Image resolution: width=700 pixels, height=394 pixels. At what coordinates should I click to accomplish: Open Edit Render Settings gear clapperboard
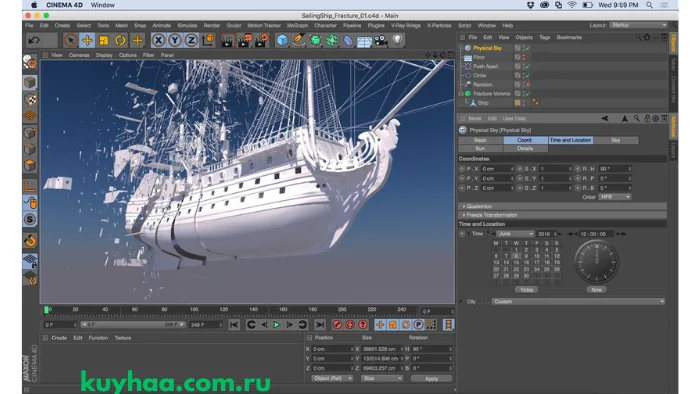[x=262, y=41]
